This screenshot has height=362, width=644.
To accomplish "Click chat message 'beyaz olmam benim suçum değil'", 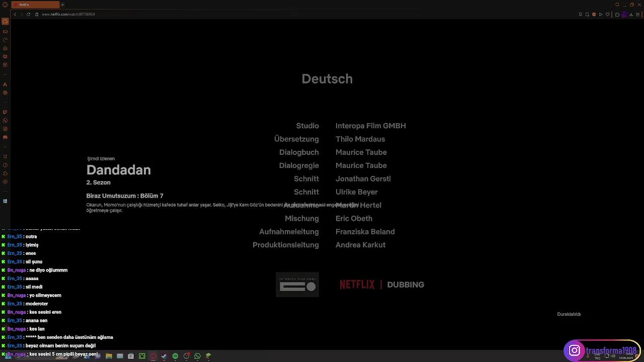I will coord(60,346).
